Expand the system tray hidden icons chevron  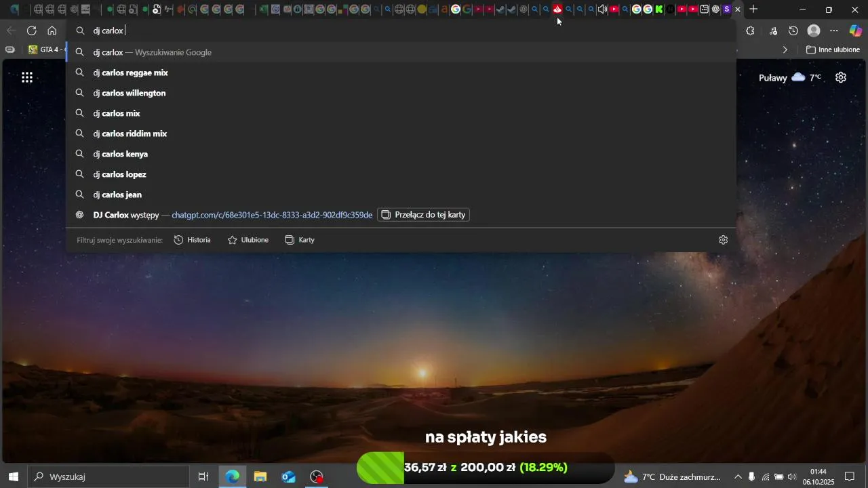(738, 476)
